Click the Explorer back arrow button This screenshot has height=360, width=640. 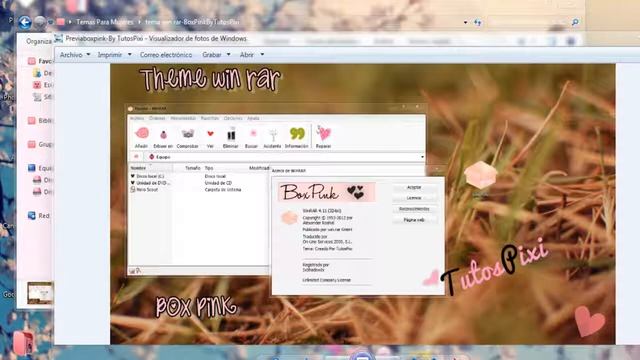tap(25, 22)
